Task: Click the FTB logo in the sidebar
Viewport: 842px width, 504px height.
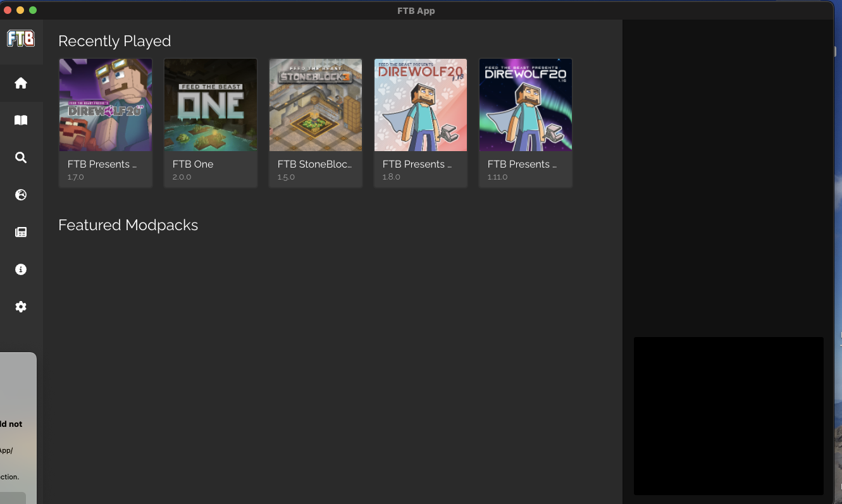Action: coord(21,39)
